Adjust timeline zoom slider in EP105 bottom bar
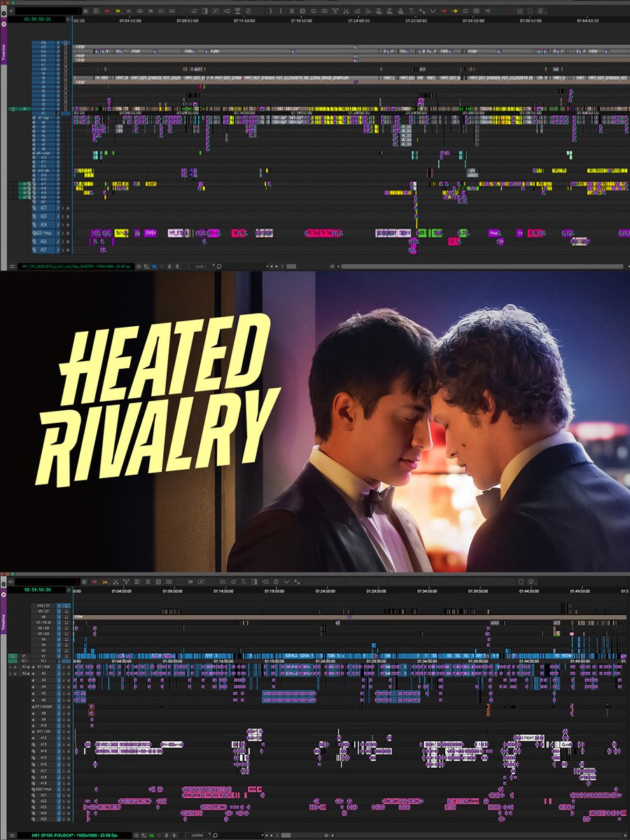 pos(286,835)
